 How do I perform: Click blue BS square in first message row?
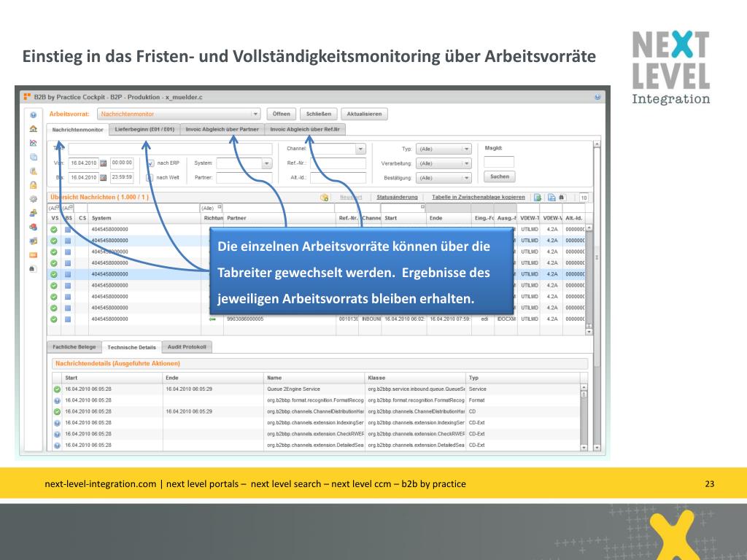[x=68, y=230]
